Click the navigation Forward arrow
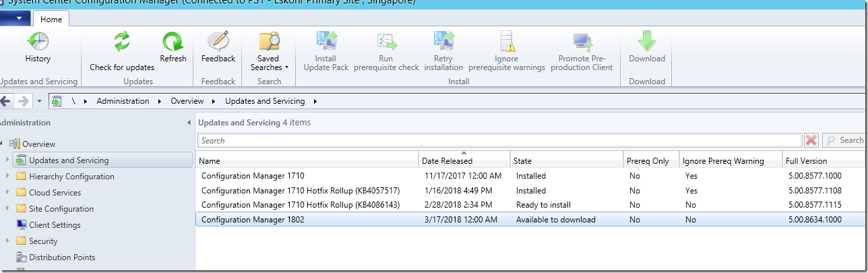 click(x=24, y=101)
